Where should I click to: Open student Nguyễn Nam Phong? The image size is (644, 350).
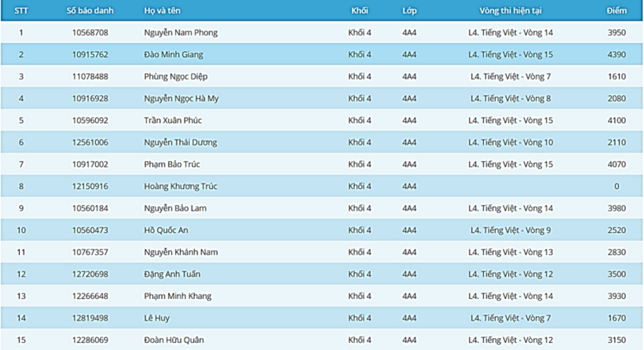[181, 33]
